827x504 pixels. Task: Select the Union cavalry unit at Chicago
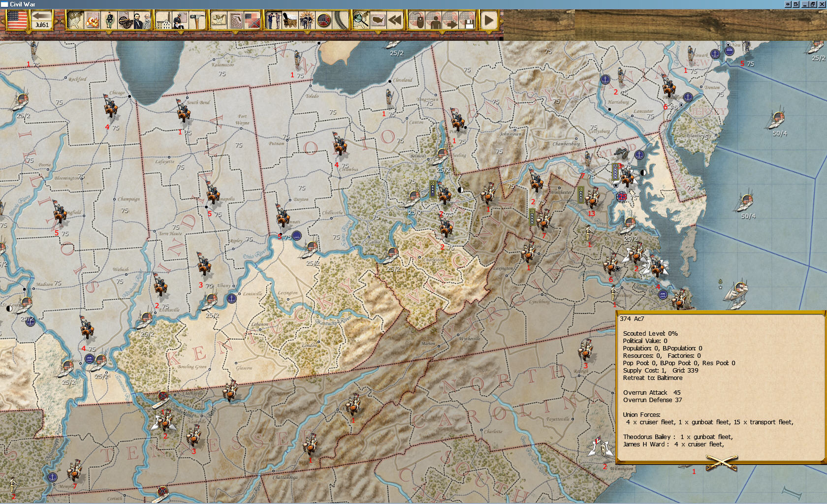(110, 106)
